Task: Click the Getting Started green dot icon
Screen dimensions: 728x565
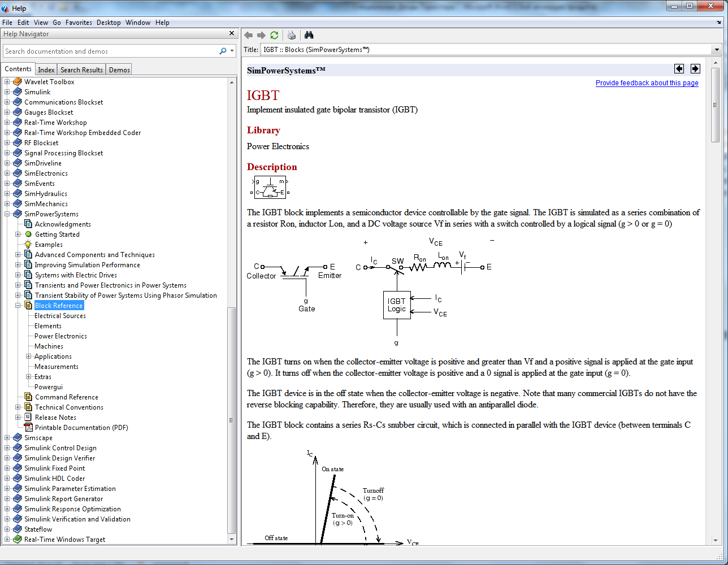Action: [x=28, y=234]
